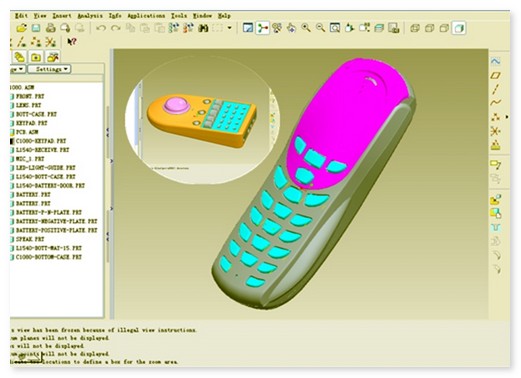The width and height of the screenshot is (521, 378).
Task: Open the Insert menu
Action: (62, 16)
